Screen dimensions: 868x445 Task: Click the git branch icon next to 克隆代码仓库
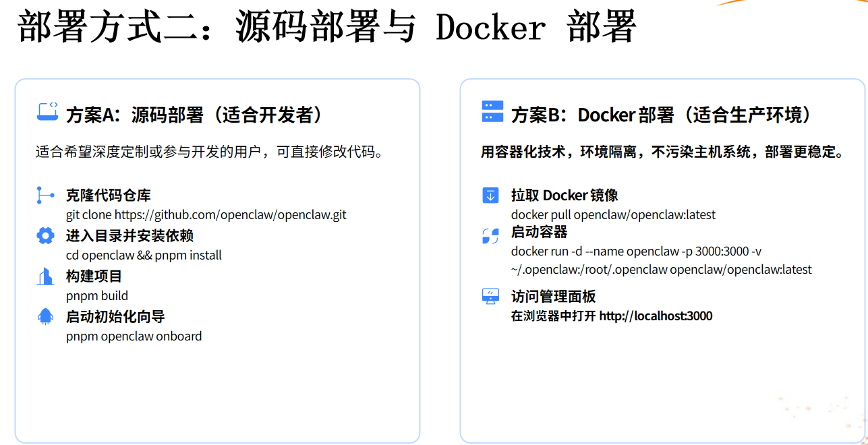45,196
